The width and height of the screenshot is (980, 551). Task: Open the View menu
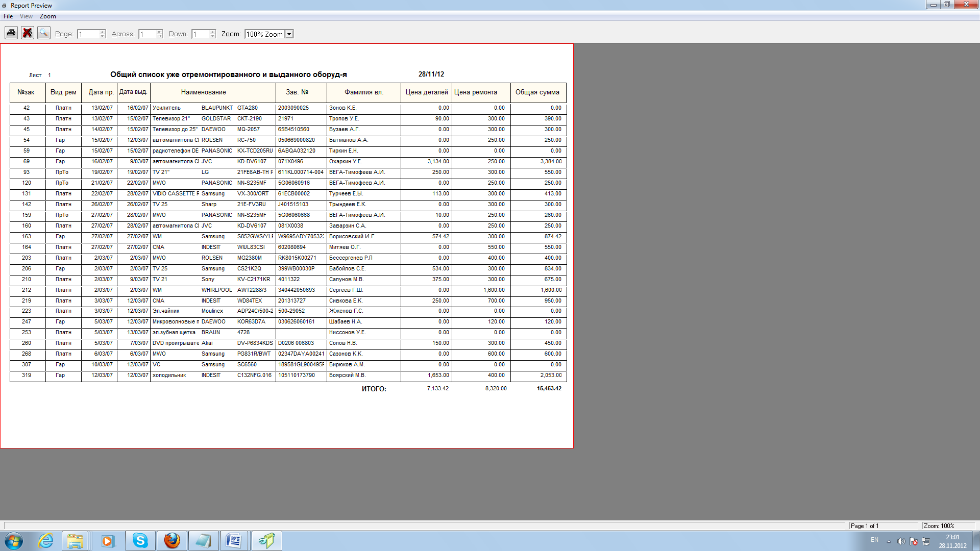tap(26, 16)
